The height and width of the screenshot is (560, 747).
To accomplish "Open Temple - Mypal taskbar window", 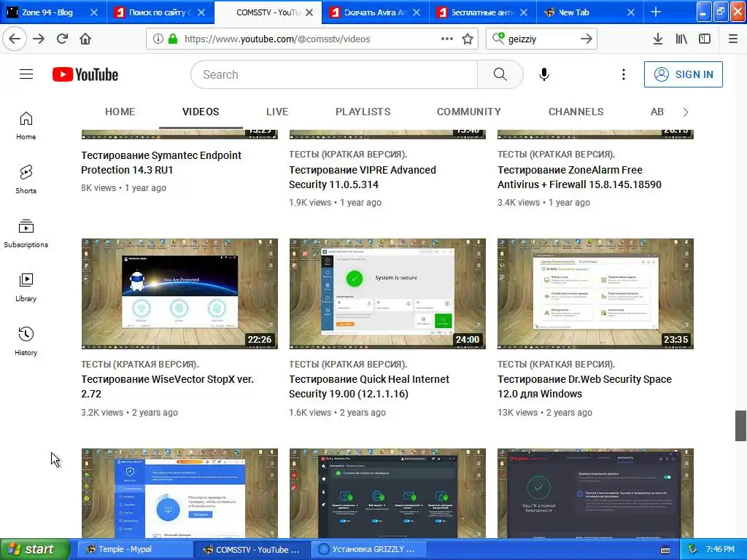I will [x=135, y=549].
